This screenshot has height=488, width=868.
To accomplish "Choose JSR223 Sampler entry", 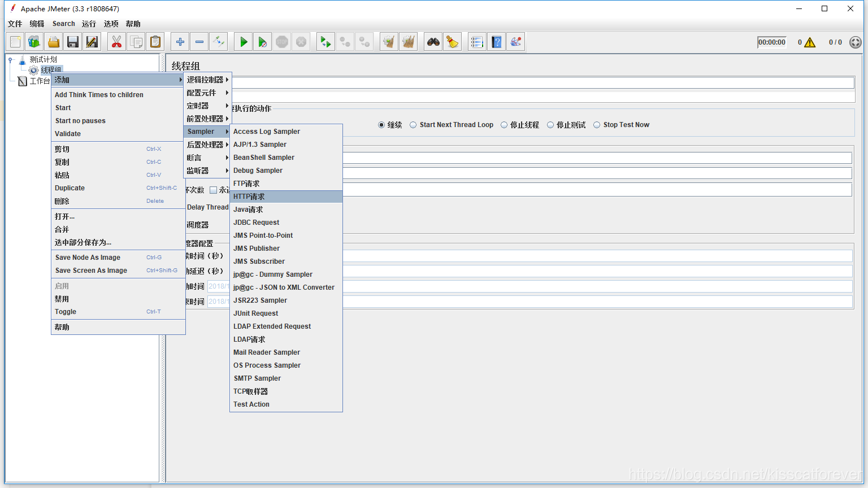I will point(286,300).
